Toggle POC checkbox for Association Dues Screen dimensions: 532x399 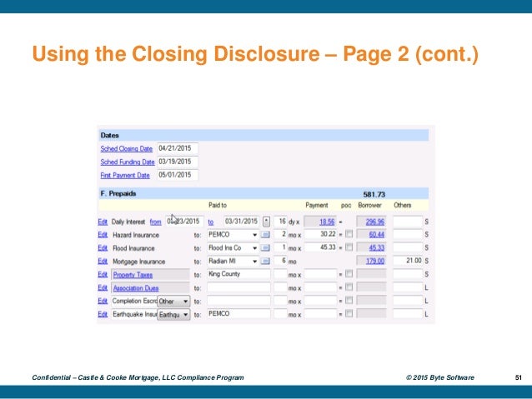(x=349, y=287)
